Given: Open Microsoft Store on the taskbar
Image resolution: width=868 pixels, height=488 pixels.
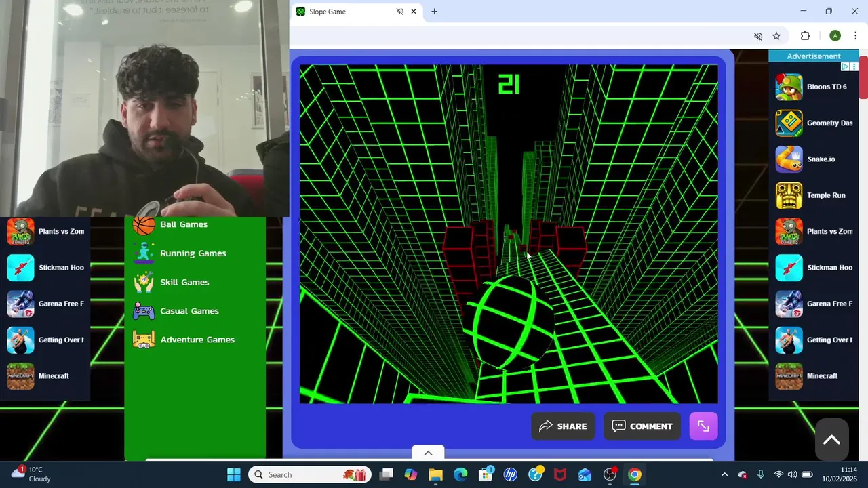Looking at the screenshot, I should coord(486,474).
